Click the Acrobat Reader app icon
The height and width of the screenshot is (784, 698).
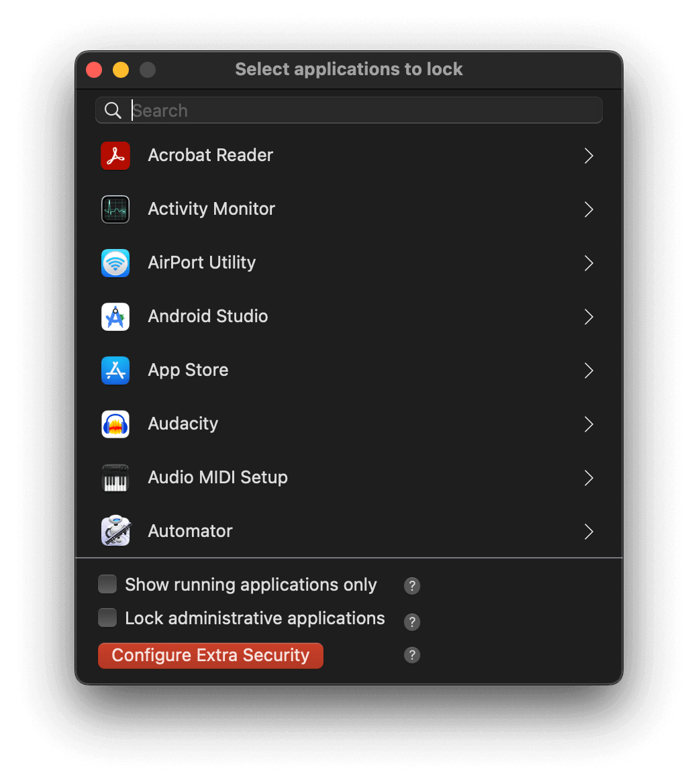[115, 155]
